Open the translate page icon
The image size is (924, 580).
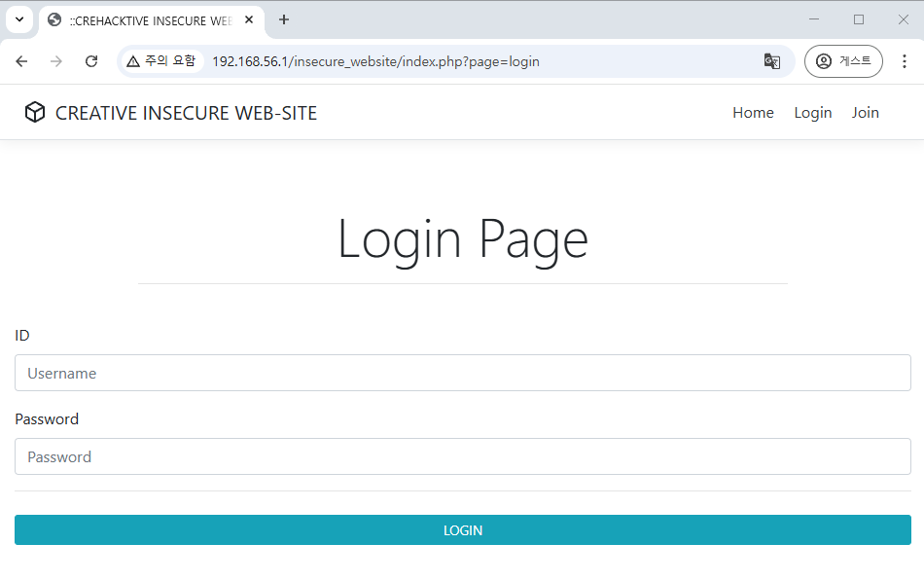772,61
